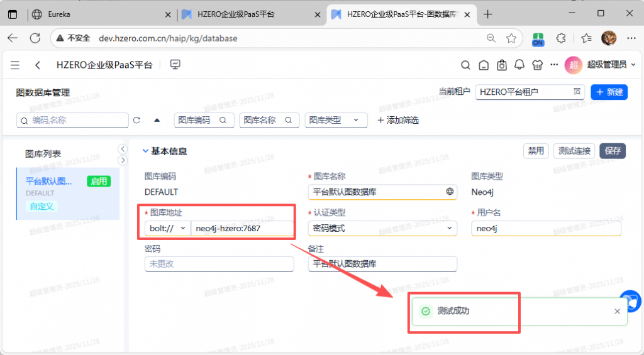Click the refresh icon beside search box
Viewport: 644px width, 355px height.
(136, 120)
